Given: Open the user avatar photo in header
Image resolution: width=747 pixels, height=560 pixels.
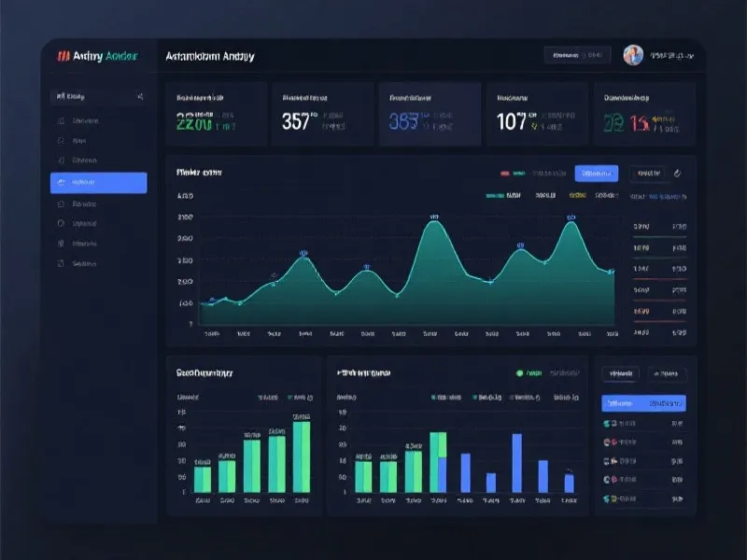Looking at the screenshot, I should click(633, 55).
